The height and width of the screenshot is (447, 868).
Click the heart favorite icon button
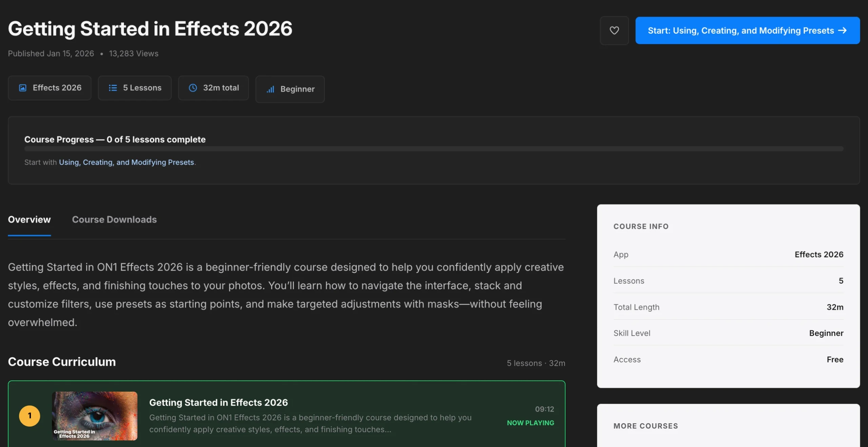[x=614, y=31]
